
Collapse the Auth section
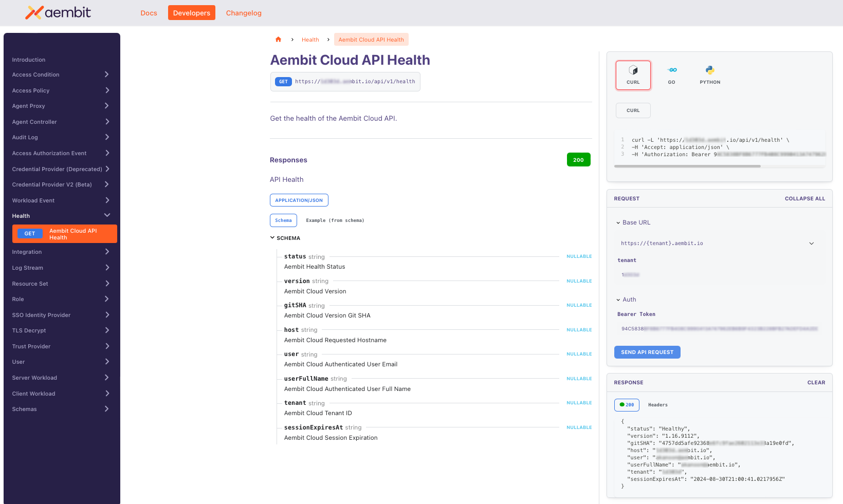coord(618,300)
